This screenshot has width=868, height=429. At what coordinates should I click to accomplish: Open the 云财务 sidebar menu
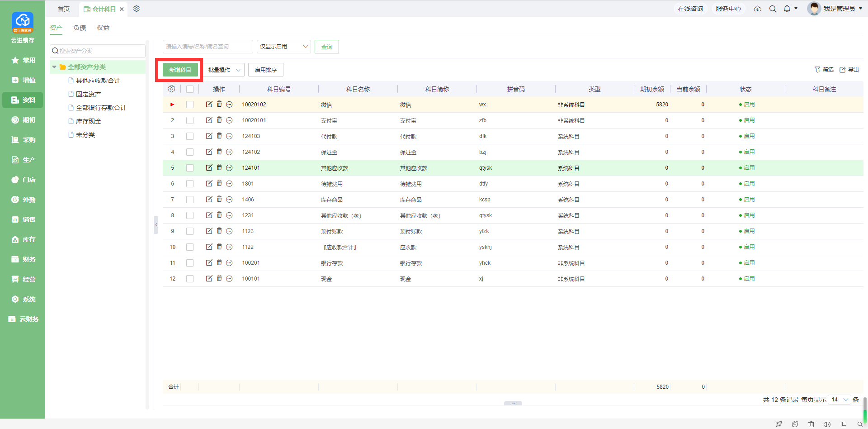[x=23, y=319]
